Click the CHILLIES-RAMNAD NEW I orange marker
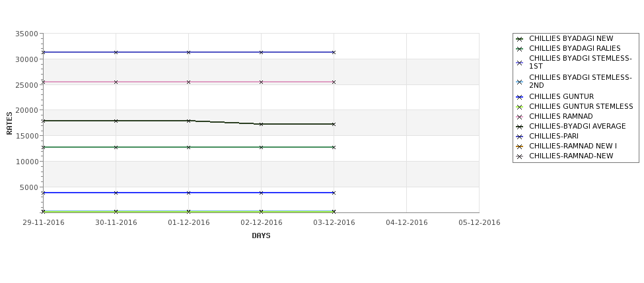 [520, 146]
